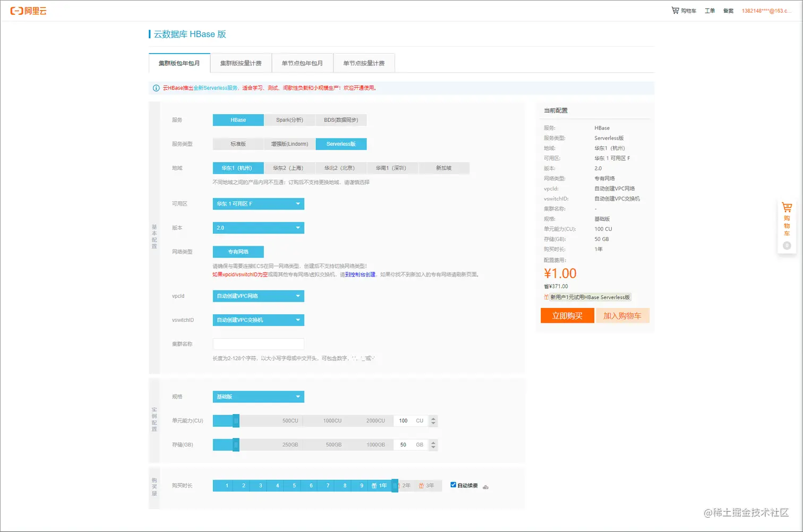This screenshot has height=532, width=803.
Task: Open 工单 in top navigation
Action: coord(710,11)
